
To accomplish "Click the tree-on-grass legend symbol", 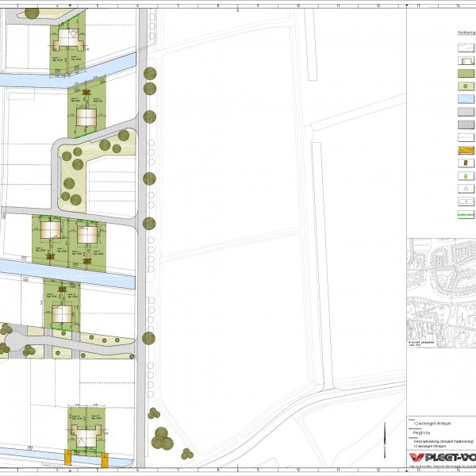I will tap(466, 86).
